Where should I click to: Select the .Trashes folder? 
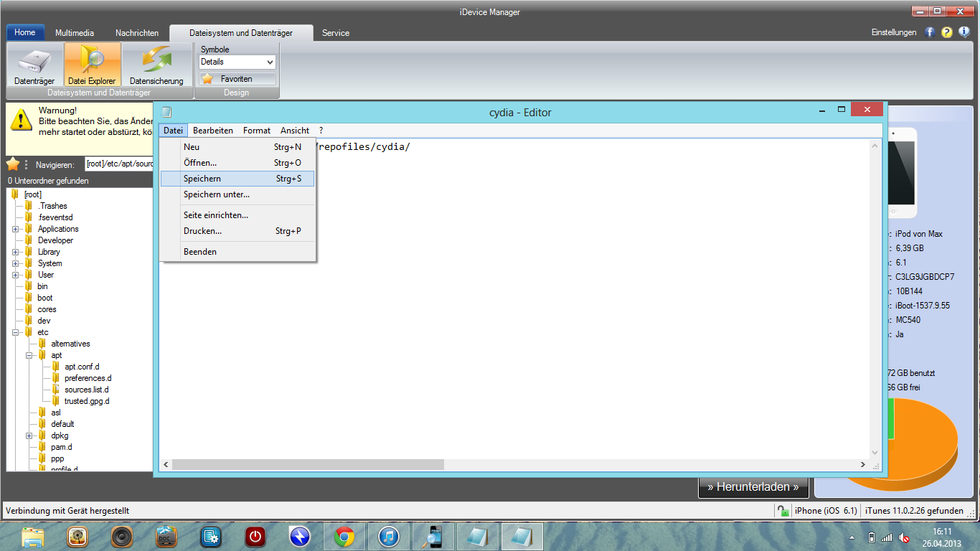click(x=52, y=206)
